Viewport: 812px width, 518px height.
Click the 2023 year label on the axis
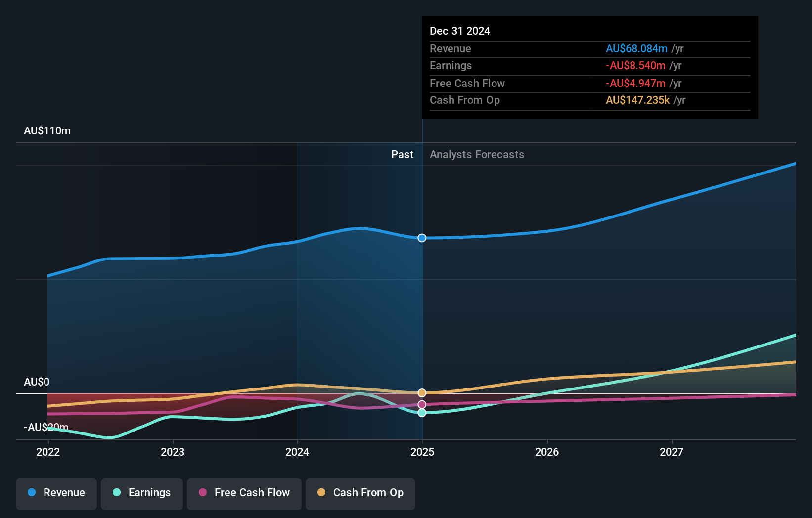pos(172,451)
